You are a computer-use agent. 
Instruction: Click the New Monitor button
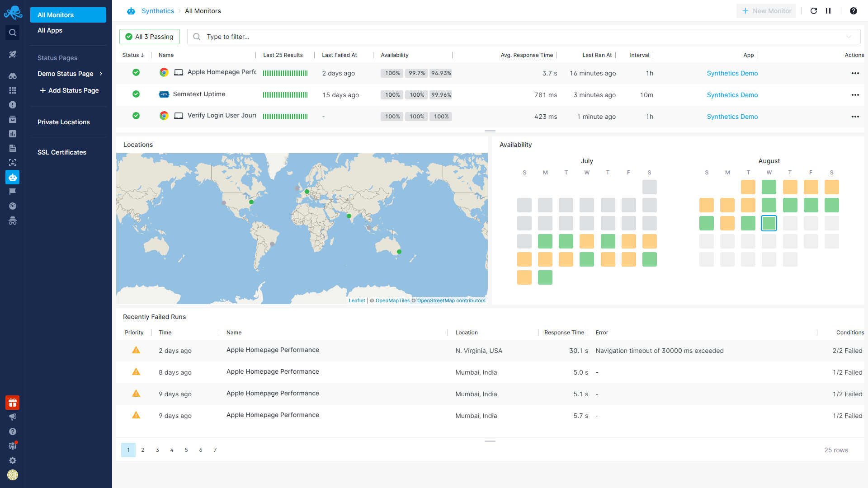tap(766, 10)
